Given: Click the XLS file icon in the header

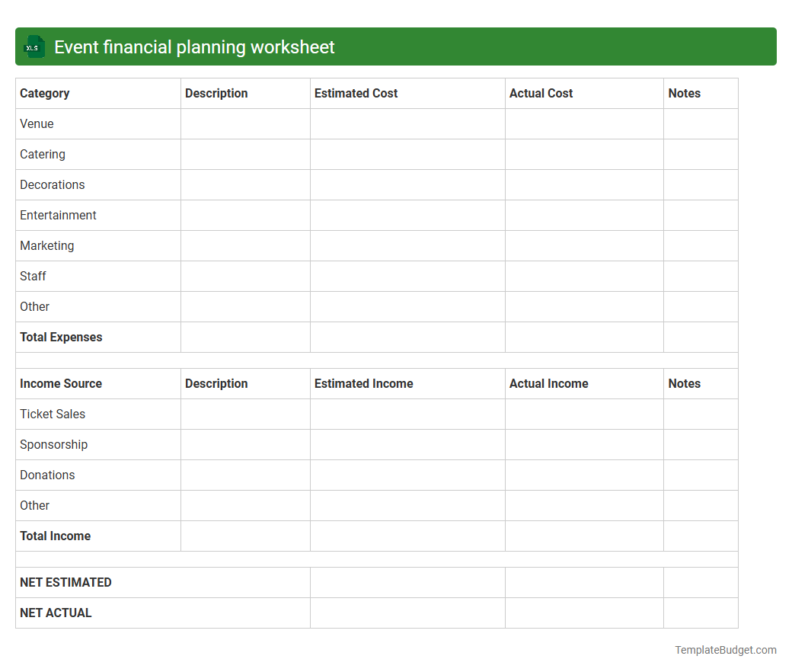Looking at the screenshot, I should pos(34,46).
